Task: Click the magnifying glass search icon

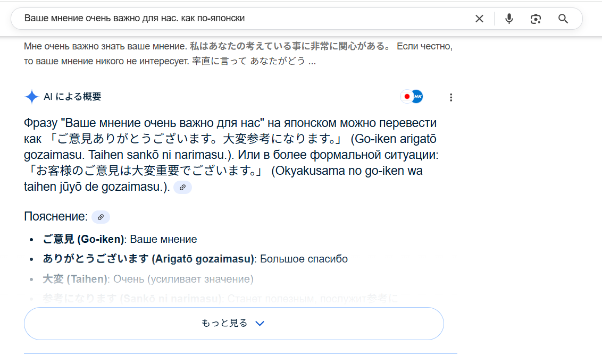Action: point(563,19)
